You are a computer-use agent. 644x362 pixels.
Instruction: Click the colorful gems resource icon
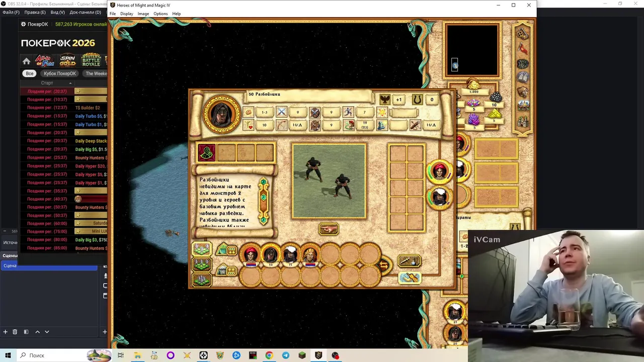[x=473, y=103]
